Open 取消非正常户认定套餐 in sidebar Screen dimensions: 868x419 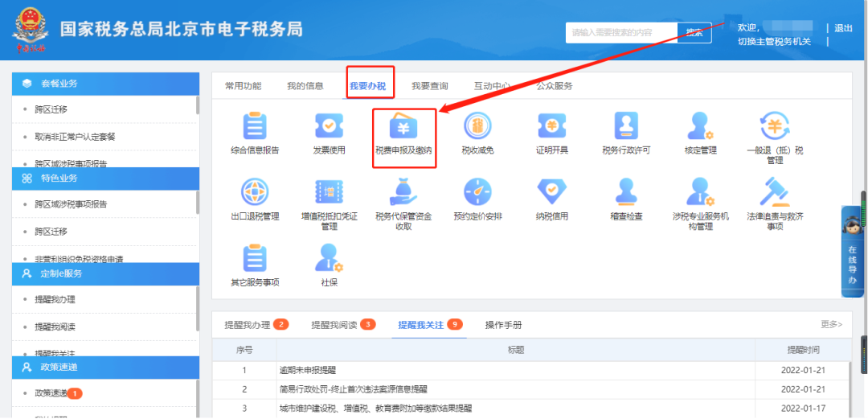point(76,137)
